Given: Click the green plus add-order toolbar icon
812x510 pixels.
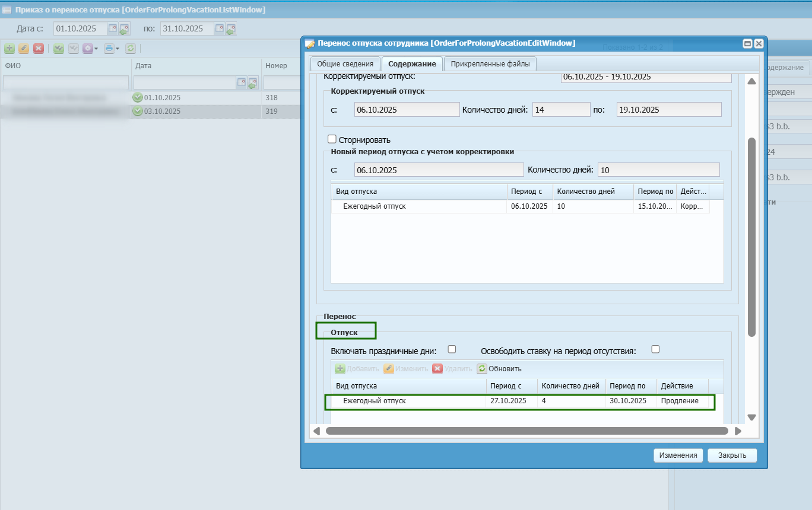Looking at the screenshot, I should [9, 49].
